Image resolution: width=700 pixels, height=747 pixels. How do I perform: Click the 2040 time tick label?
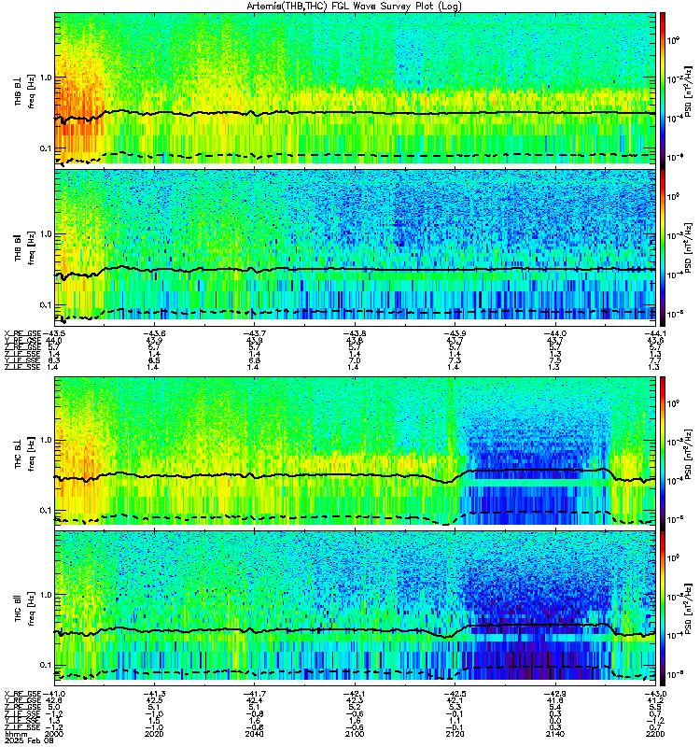(254, 734)
